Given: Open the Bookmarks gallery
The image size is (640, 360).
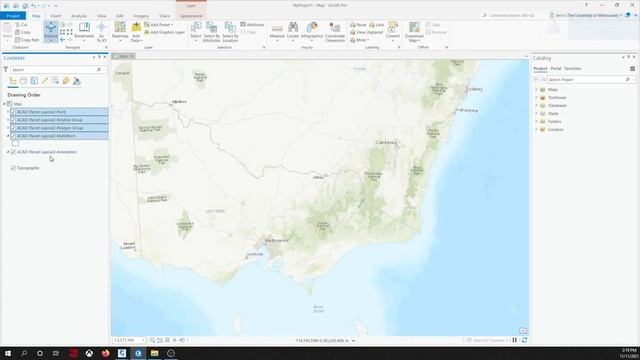Looking at the screenshot, I should pos(84,31).
